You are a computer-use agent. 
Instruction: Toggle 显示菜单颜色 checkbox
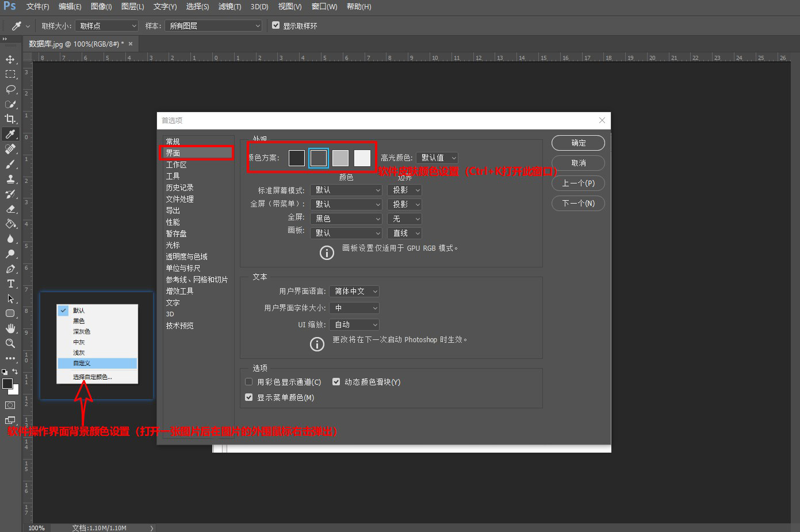tap(249, 397)
